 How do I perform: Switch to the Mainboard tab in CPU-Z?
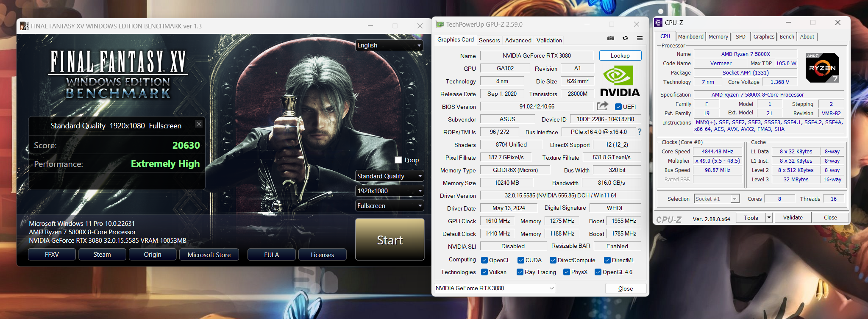[690, 37]
